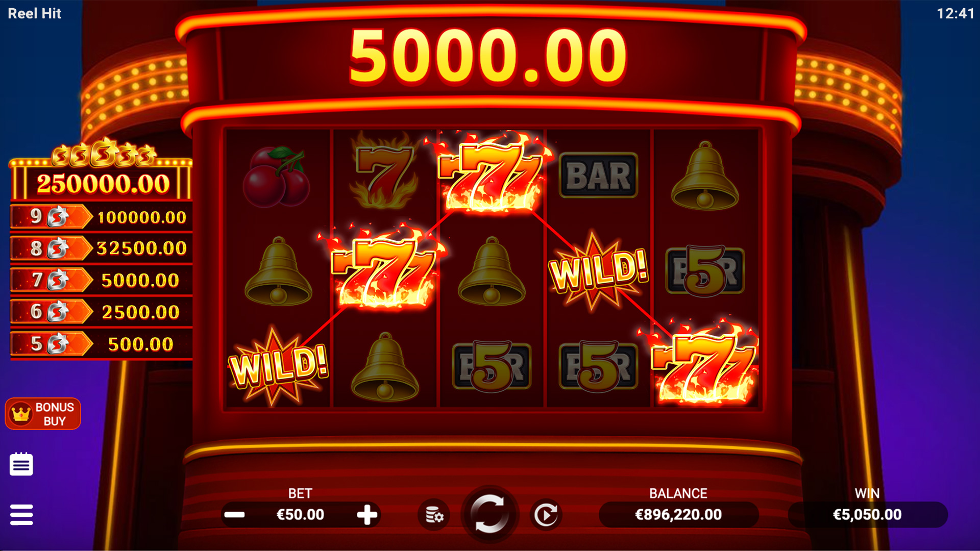Select the 6-coin 2500.00 prize row
The width and height of the screenshot is (980, 551).
102,312
